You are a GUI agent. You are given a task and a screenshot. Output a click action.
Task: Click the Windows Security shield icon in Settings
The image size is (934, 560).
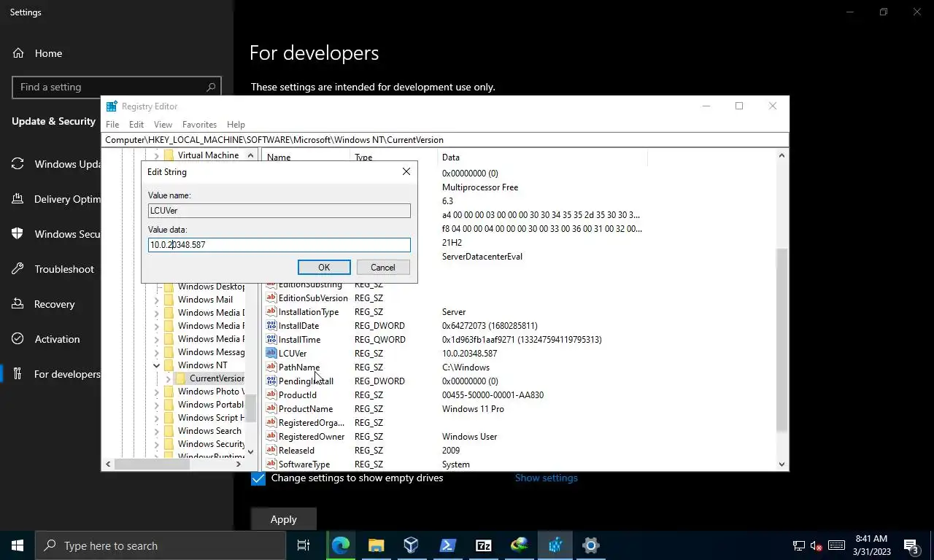coord(18,234)
